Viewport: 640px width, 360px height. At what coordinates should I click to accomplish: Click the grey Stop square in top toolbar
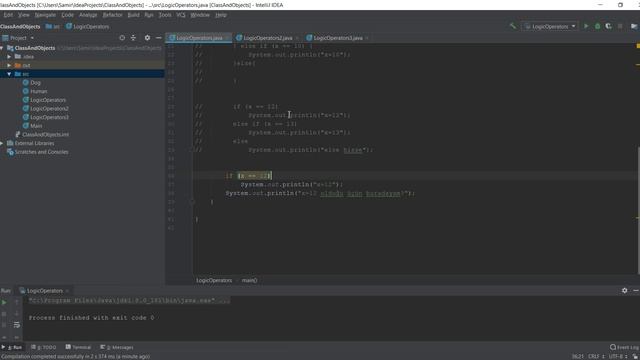click(x=620, y=26)
